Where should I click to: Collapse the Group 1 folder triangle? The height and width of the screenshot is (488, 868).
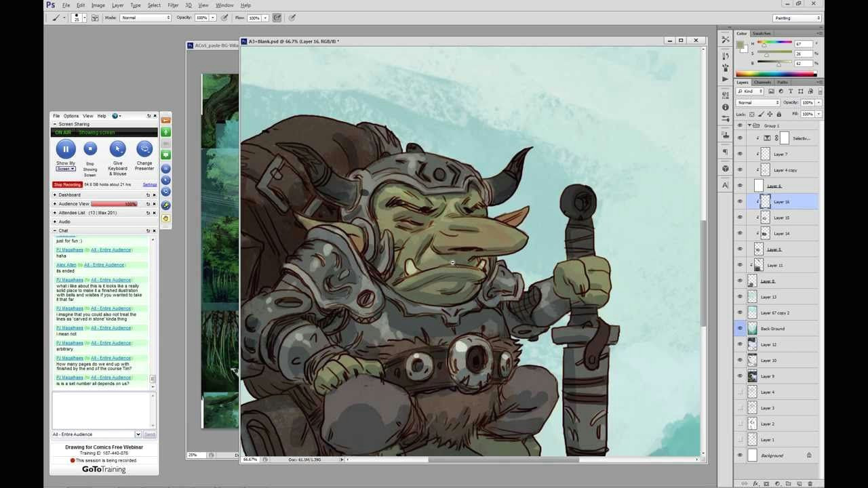(749, 126)
